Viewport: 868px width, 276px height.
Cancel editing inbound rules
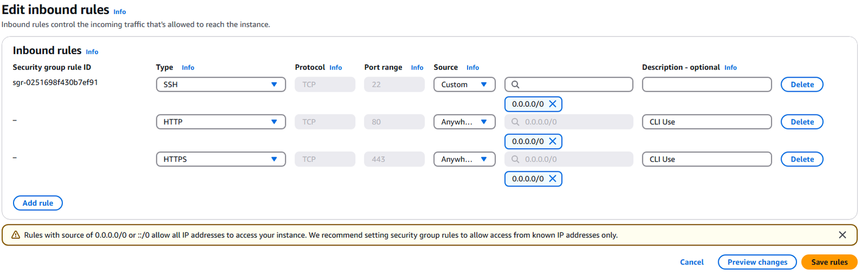click(x=692, y=262)
